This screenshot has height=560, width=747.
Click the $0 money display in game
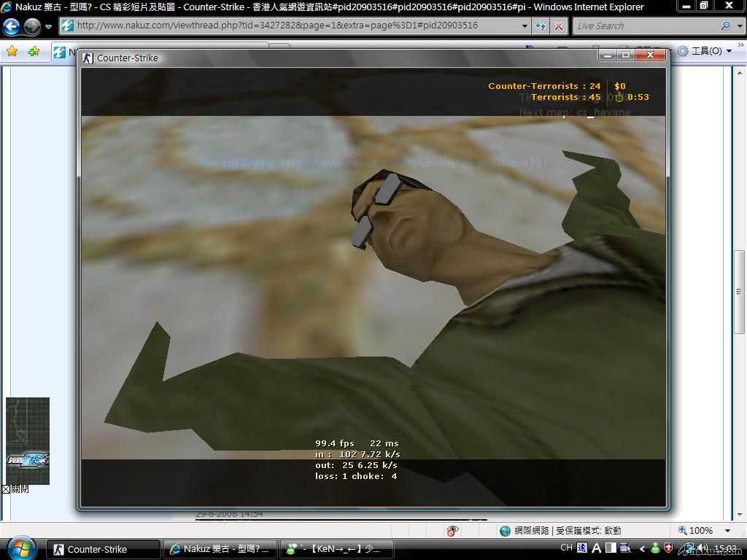pyautogui.click(x=620, y=86)
